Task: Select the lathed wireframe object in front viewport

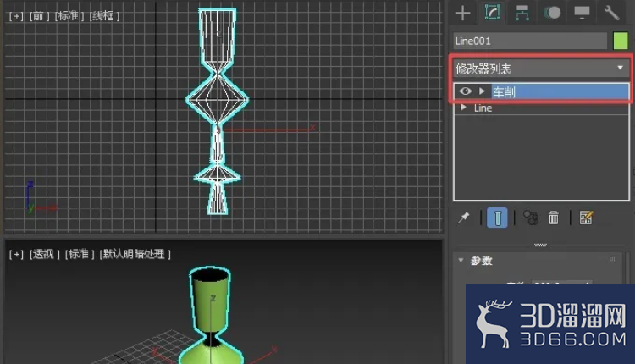Action: 218,99
